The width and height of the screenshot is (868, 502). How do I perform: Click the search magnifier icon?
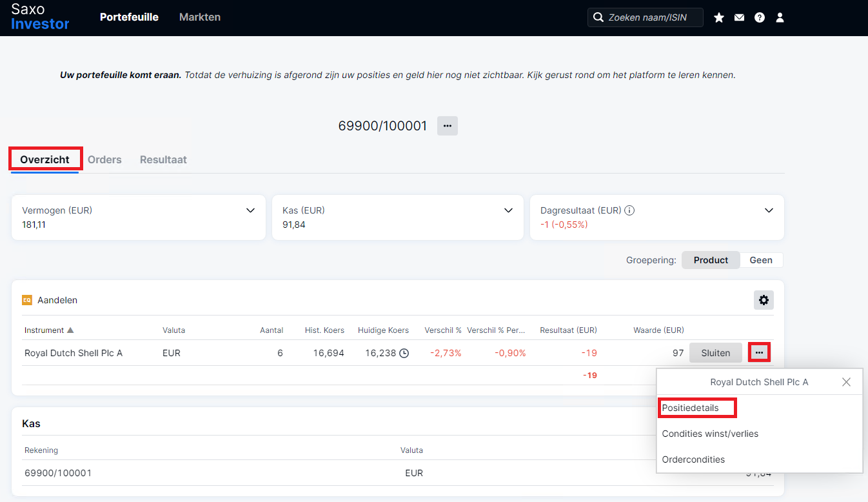click(598, 17)
